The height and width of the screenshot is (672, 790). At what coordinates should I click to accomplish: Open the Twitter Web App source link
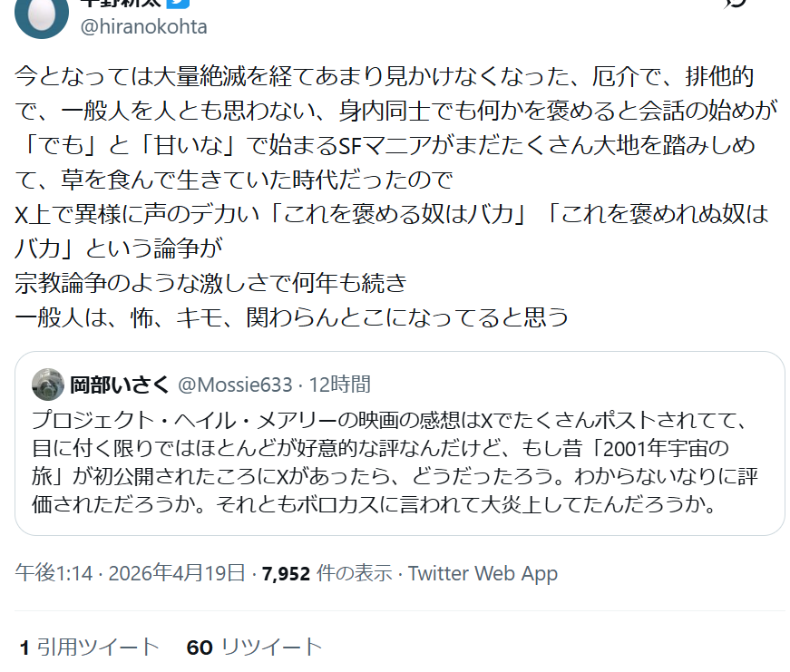click(x=483, y=573)
